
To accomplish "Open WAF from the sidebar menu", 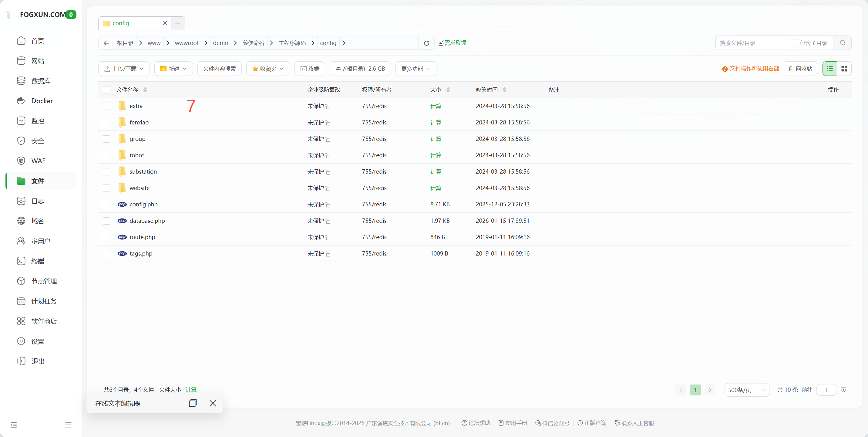I will click(38, 161).
